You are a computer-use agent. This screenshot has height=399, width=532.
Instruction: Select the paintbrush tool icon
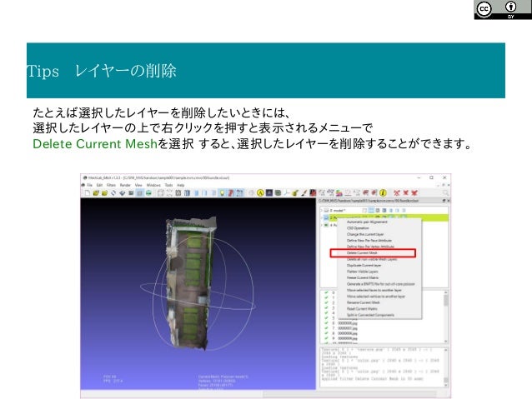304,193
